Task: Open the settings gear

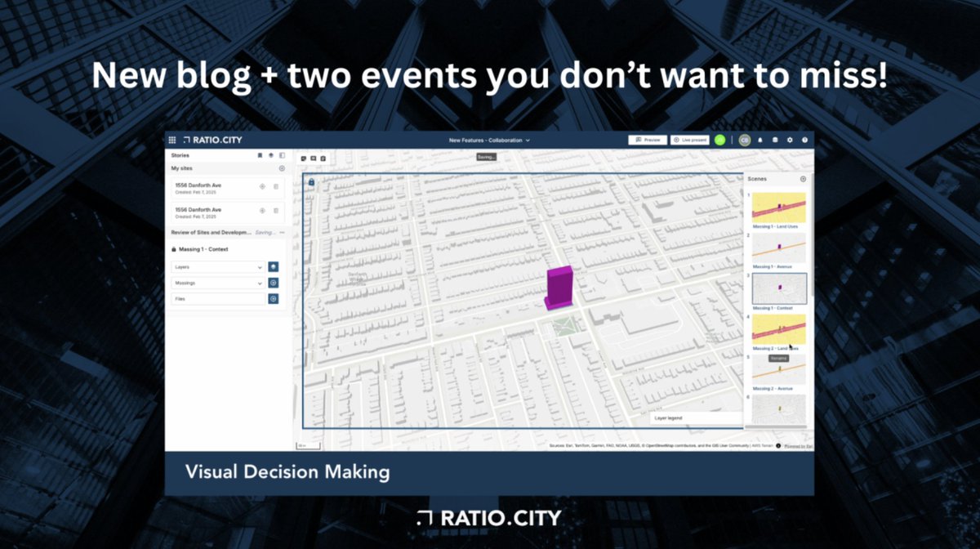Action: [x=790, y=140]
